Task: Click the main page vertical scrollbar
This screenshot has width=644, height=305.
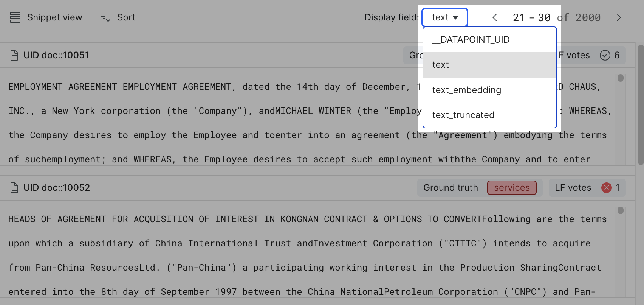Action: 641,105
